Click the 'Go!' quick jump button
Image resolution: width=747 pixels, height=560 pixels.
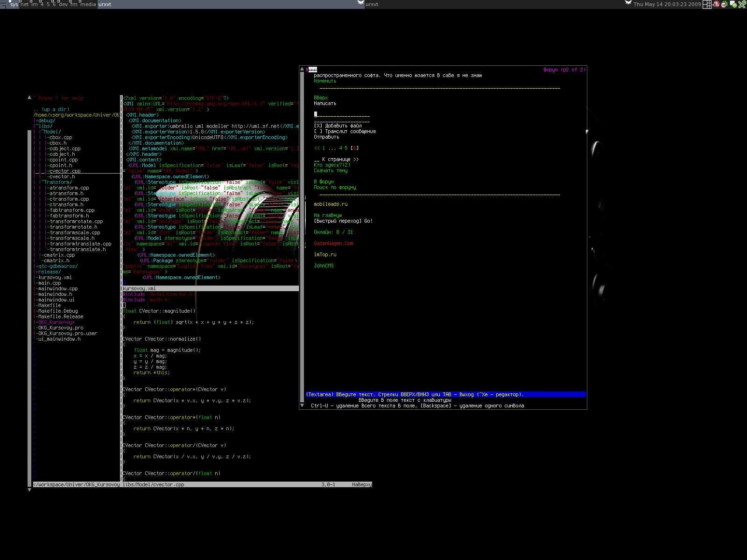coord(368,221)
